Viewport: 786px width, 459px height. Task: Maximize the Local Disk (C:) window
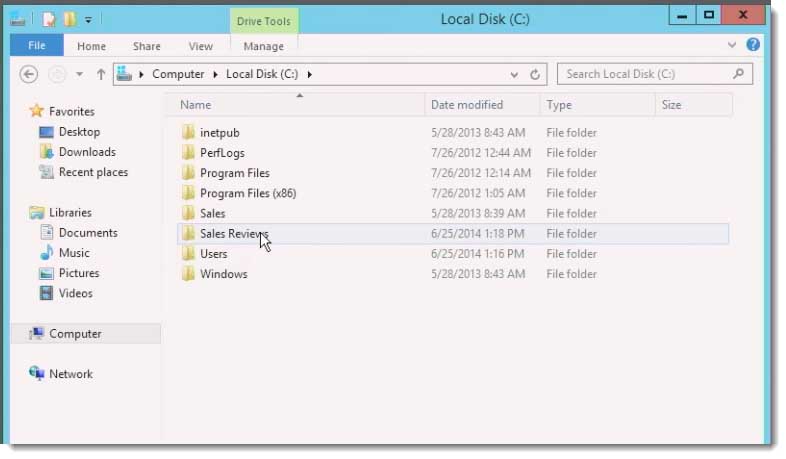pos(708,16)
